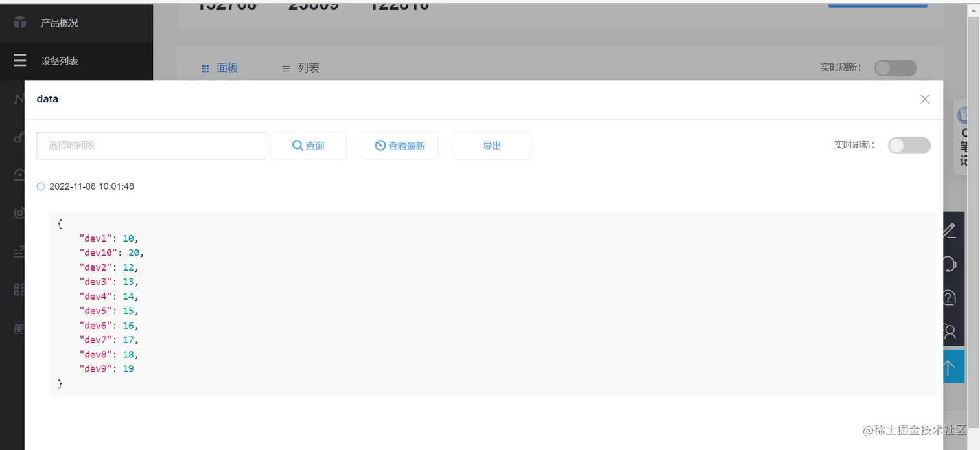This screenshot has height=450, width=980.
Task: Click the "dev3": 13 line
Action: click(x=109, y=282)
